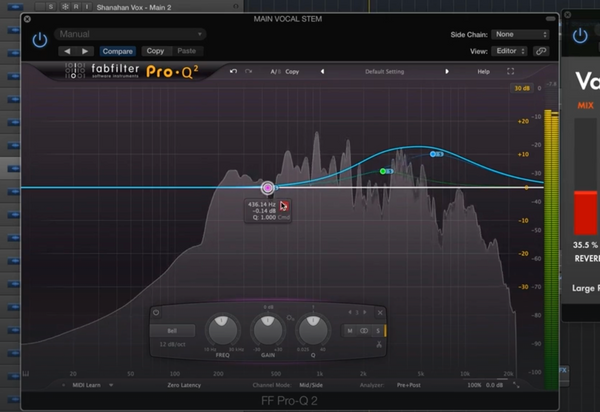
Task: Open the Mid/Side channel mode menu
Action: (311, 385)
